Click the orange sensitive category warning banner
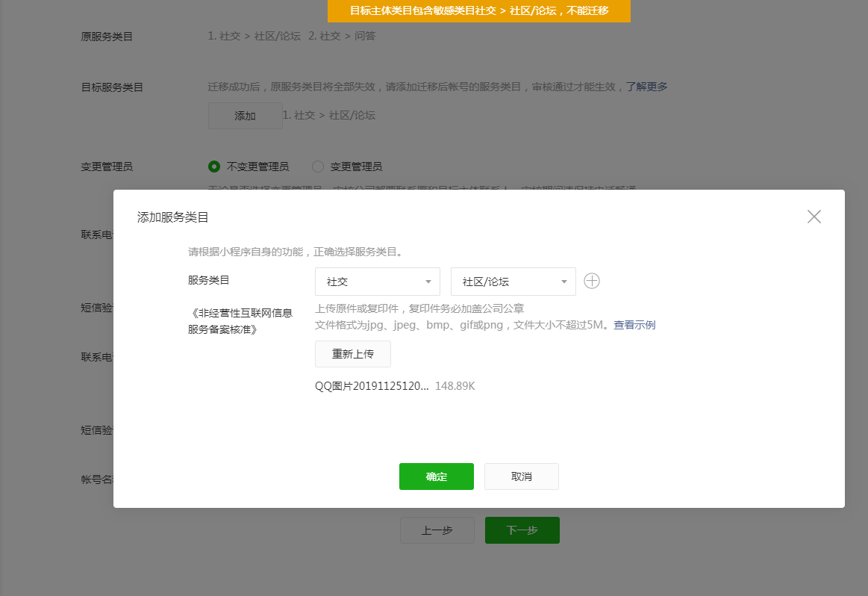868x596 pixels. (x=479, y=11)
